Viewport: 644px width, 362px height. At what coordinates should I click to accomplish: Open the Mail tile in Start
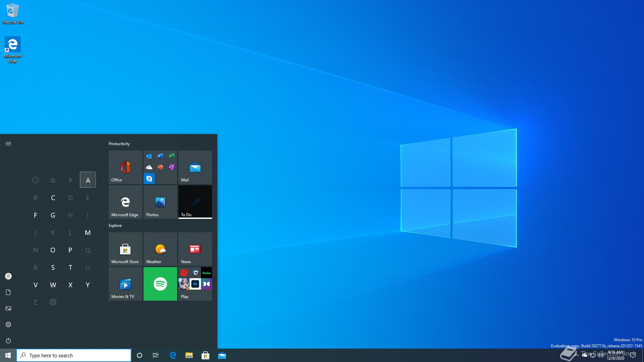[x=195, y=167]
